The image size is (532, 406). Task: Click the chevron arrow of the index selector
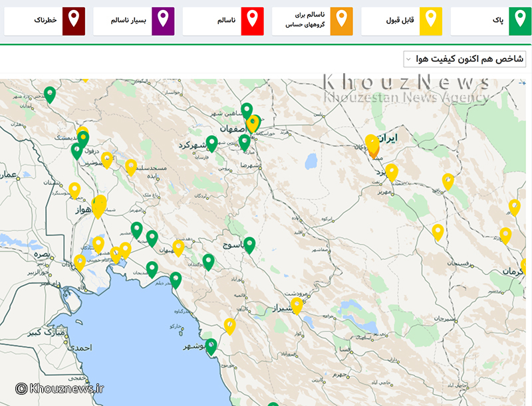point(409,59)
